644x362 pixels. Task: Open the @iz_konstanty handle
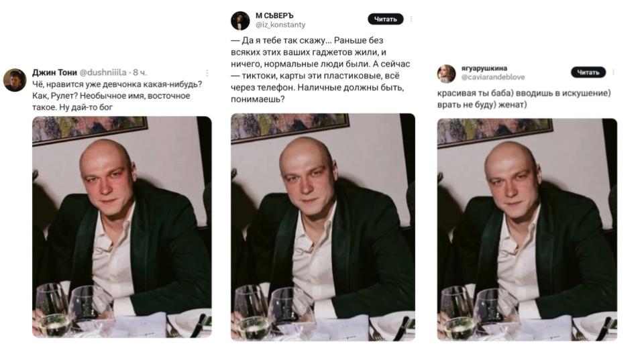pos(280,25)
